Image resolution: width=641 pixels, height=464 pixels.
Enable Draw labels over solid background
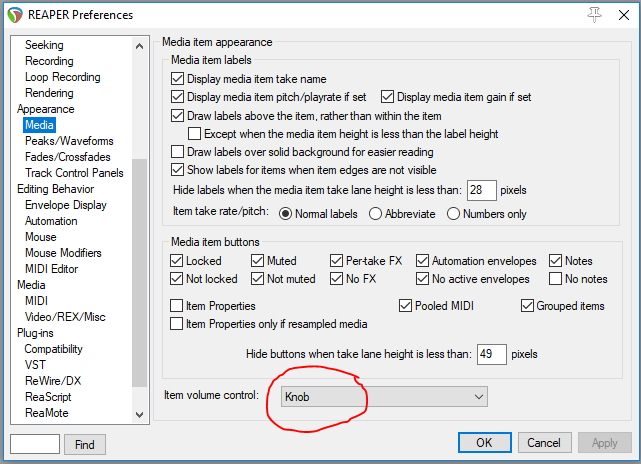coord(177,152)
